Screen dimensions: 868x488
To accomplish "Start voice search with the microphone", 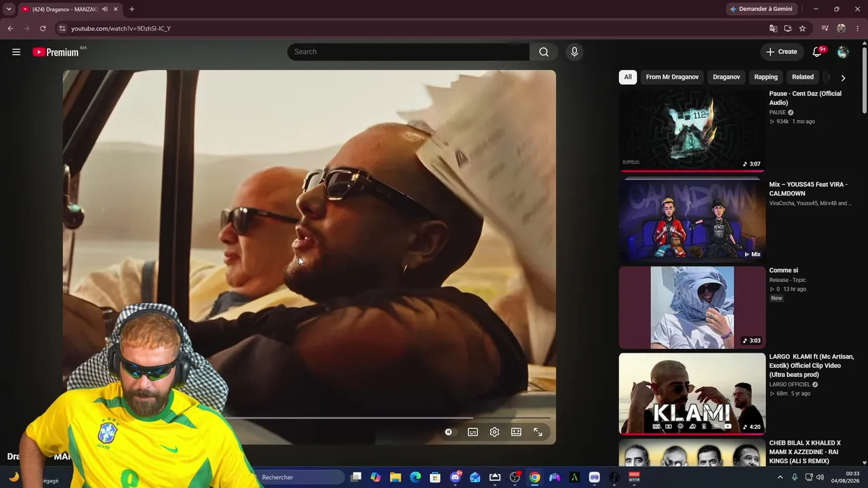I will point(574,52).
